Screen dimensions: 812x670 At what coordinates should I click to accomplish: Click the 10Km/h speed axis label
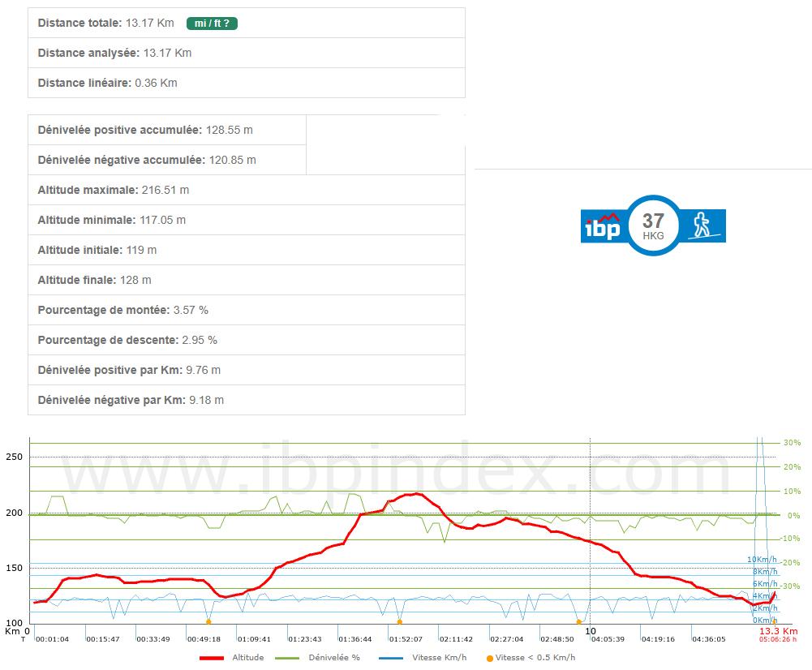(x=762, y=560)
